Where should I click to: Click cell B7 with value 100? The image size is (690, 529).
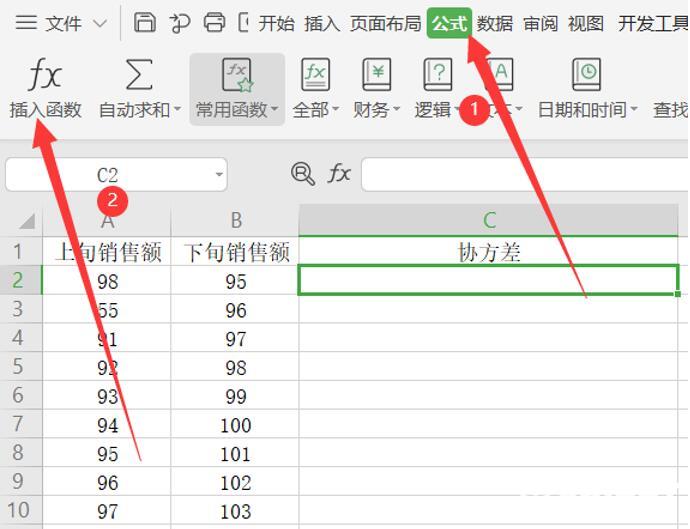pos(235,423)
